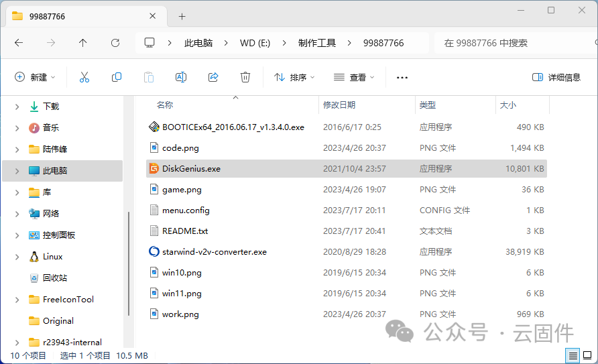Click the Linux penguin icon in sidebar
The width and height of the screenshot is (598, 364).
coord(34,257)
